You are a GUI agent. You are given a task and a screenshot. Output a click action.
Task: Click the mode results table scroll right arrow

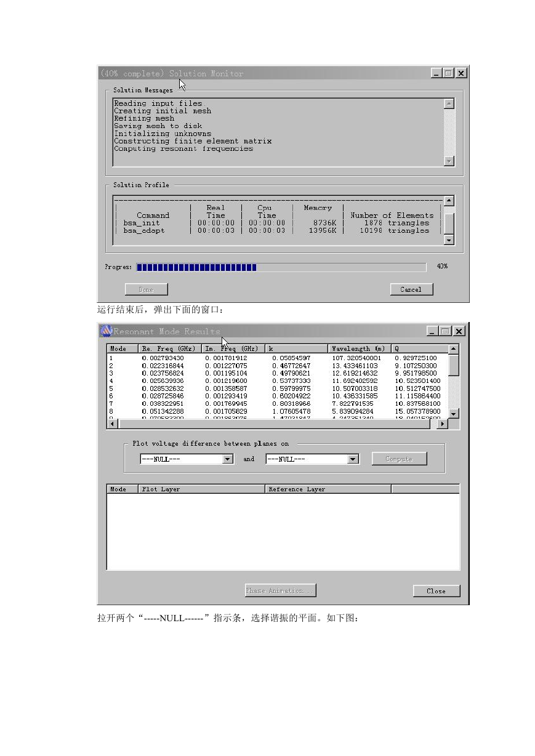443,424
